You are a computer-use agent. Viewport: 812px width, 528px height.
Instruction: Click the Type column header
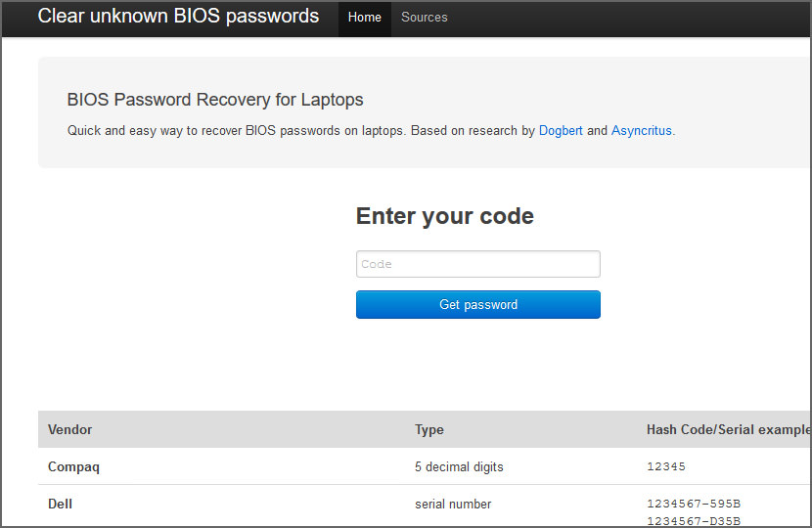click(429, 429)
